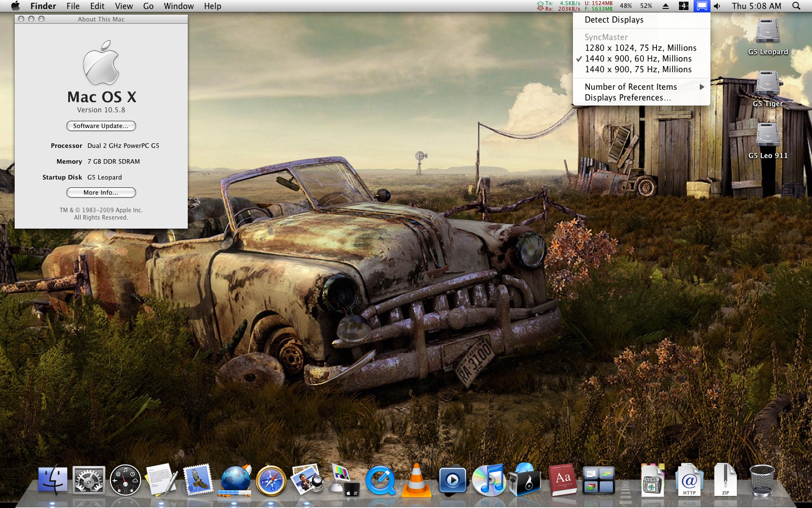Launch QuickTime Player from the Dock

pyautogui.click(x=380, y=480)
